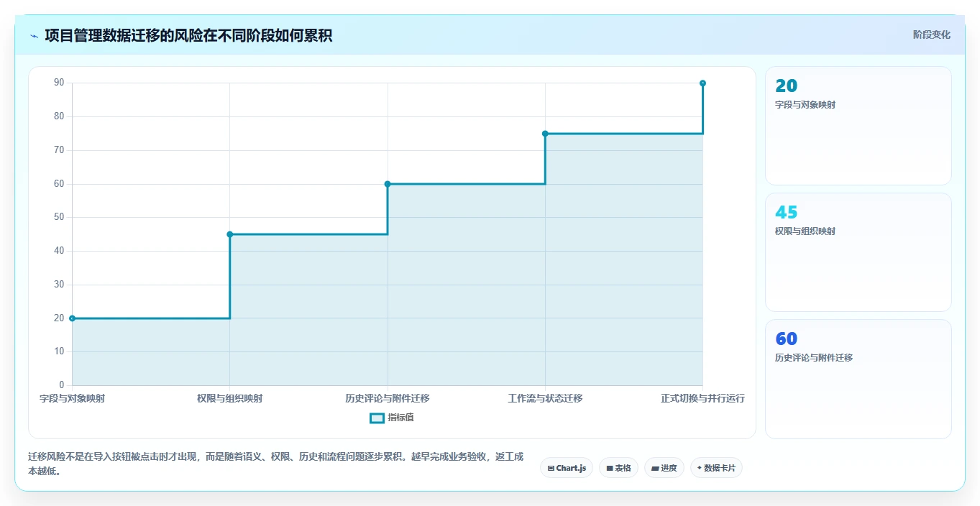
Task: Click the card value 60
Action: [787, 339]
